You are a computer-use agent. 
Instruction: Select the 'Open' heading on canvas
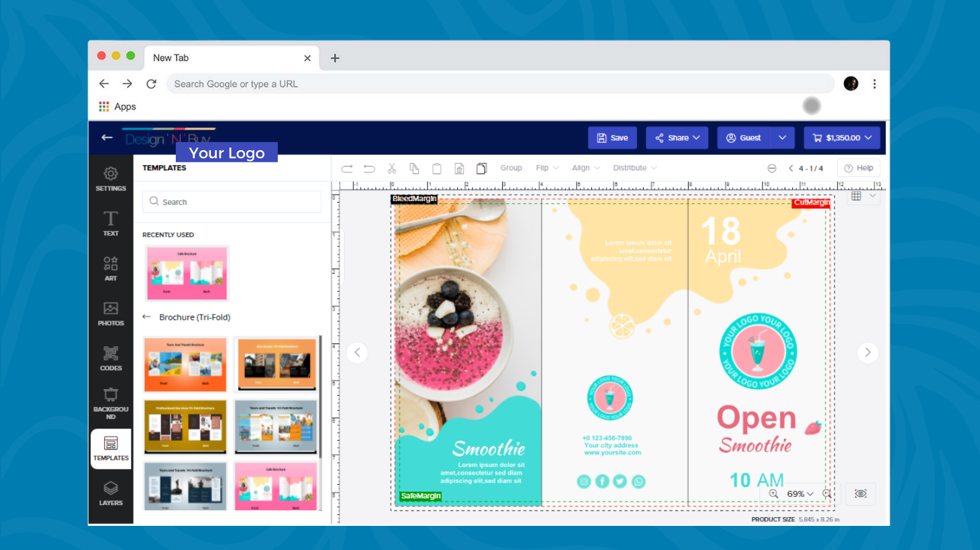pos(756,419)
